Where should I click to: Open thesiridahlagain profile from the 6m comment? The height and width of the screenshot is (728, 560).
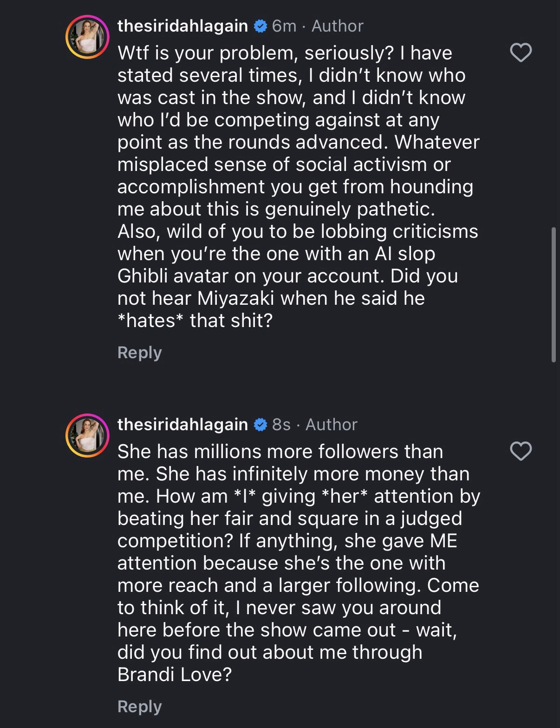[x=182, y=26]
